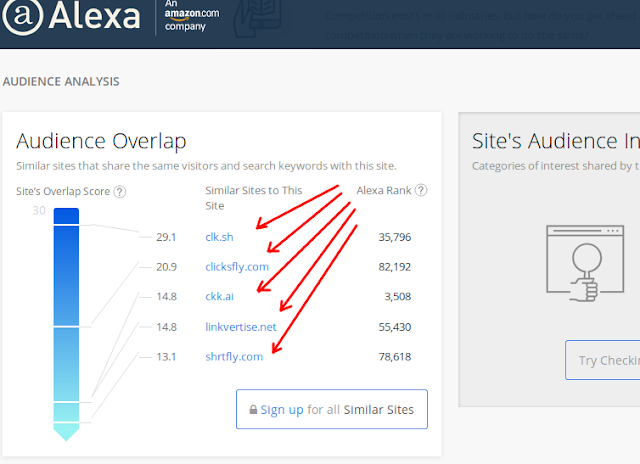Select the 29.1 overlap score
Viewport: 640px width, 464px height.
click(x=166, y=237)
